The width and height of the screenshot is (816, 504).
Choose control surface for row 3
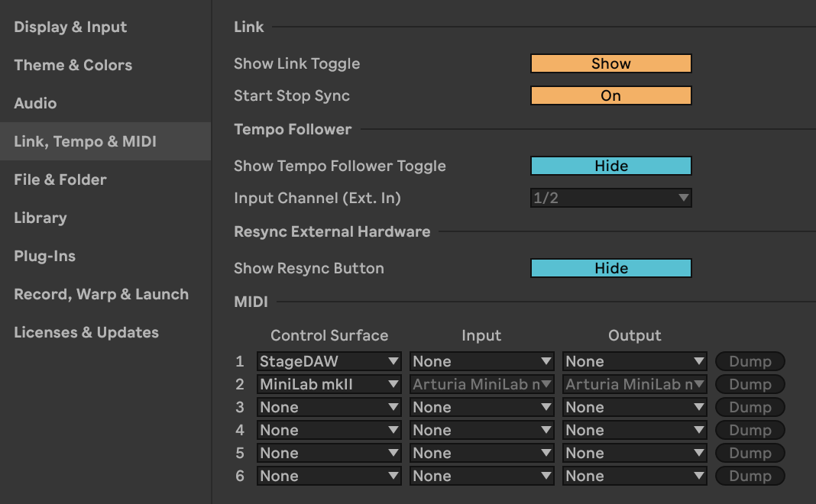click(329, 407)
